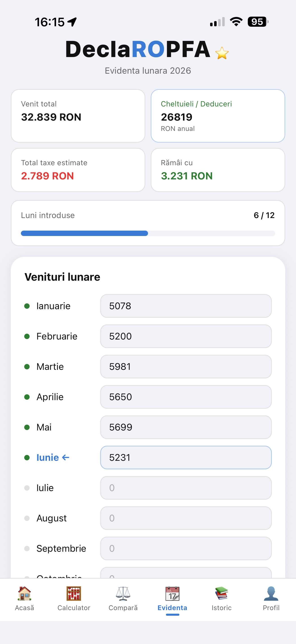This screenshot has height=644, width=296.
Task: Tap the gold star next to DeclaROPFA
Action: tap(222, 53)
